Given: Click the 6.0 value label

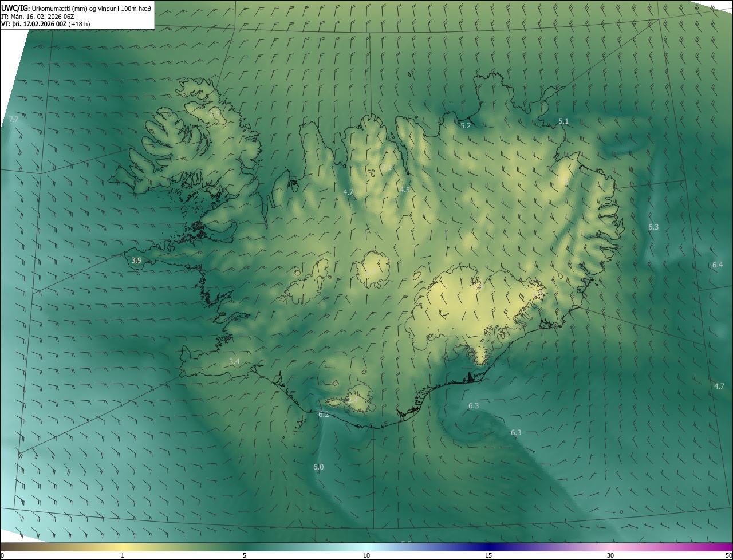Looking at the screenshot, I should 318,467.
